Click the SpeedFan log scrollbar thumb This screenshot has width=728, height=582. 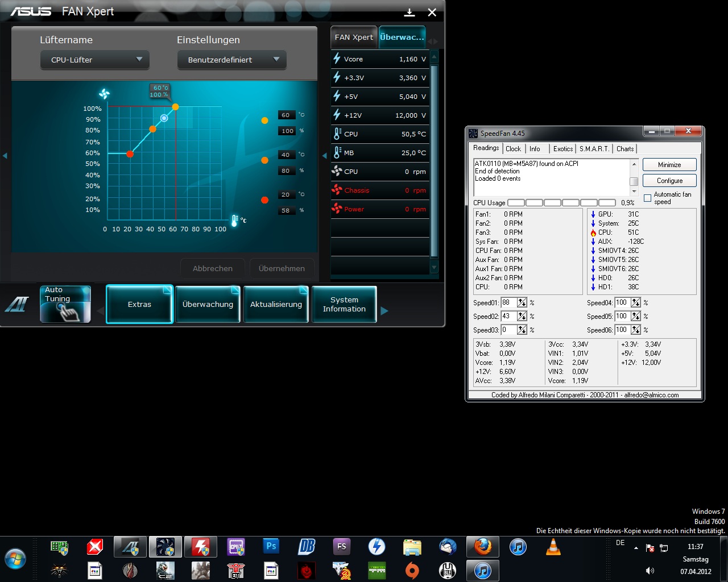(634, 181)
